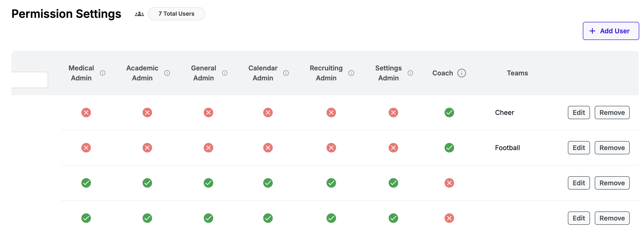644x235 pixels.
Task: Click the group users icon near the title
Action: [x=139, y=14]
